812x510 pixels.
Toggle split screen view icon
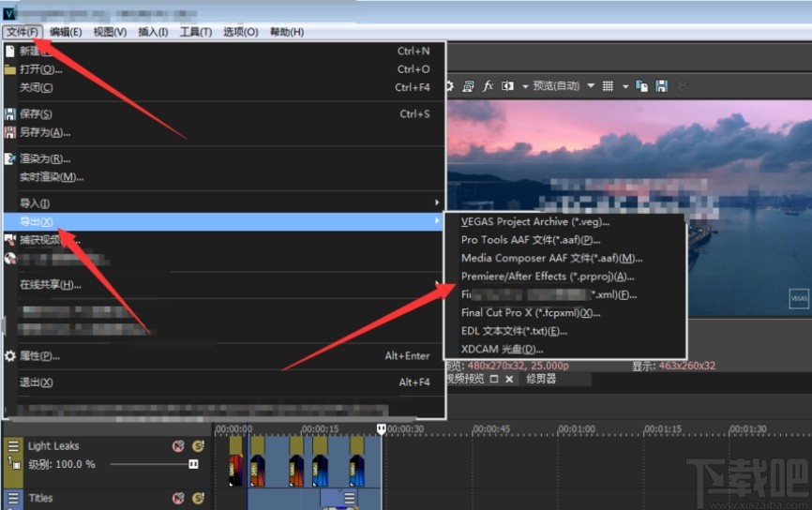tap(507, 86)
